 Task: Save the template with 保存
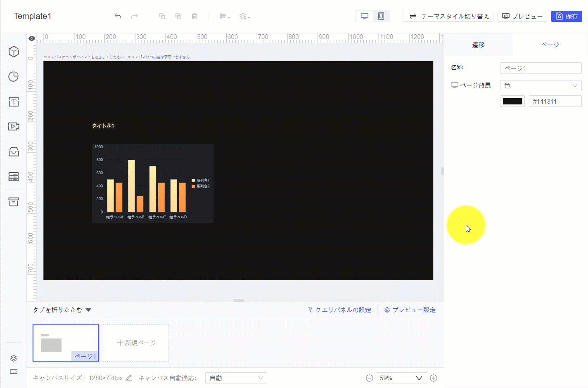(x=567, y=16)
